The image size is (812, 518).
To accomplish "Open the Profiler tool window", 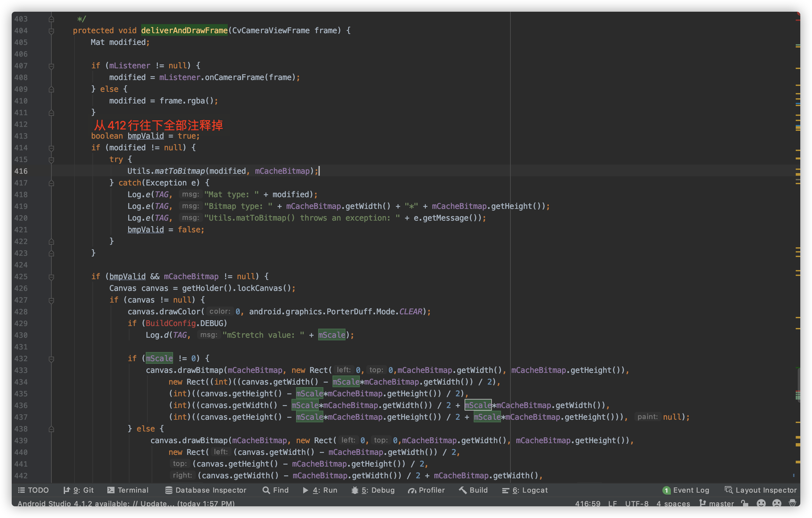I will [426, 490].
